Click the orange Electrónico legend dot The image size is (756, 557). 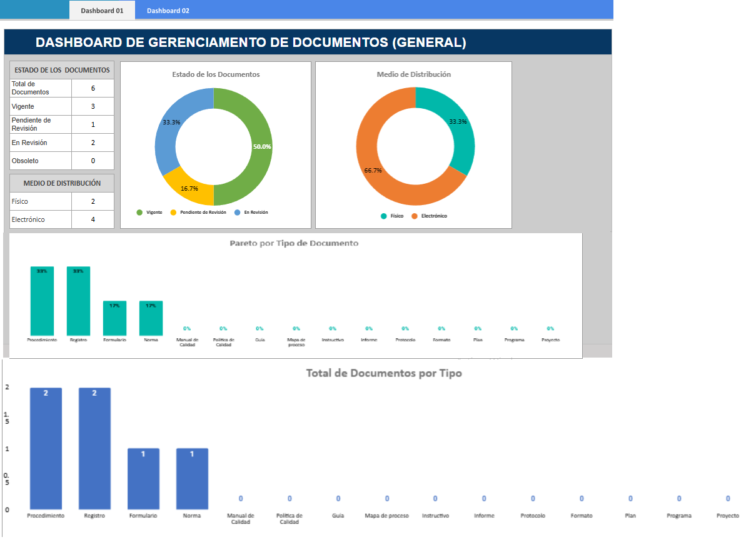pos(414,216)
